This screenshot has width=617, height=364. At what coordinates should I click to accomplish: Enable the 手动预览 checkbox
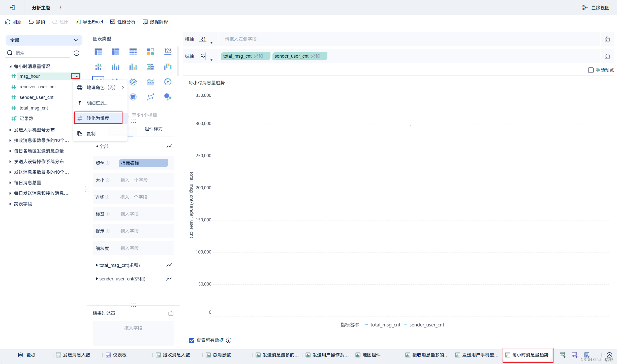coord(591,70)
